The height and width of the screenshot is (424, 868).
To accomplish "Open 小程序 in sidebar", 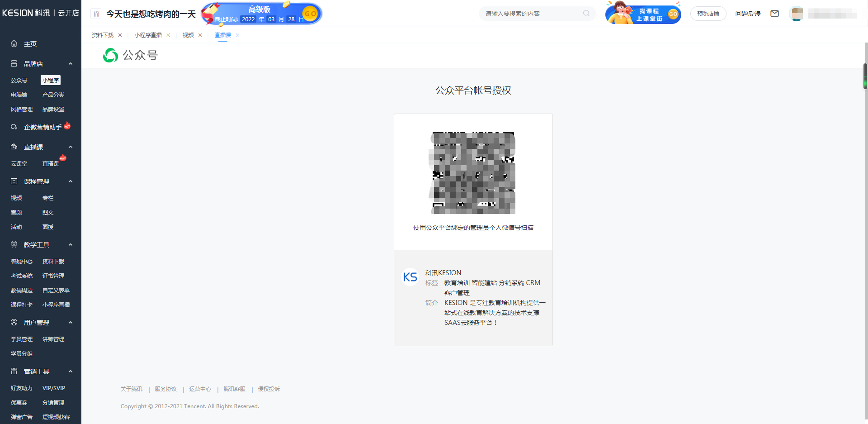I will (x=51, y=80).
